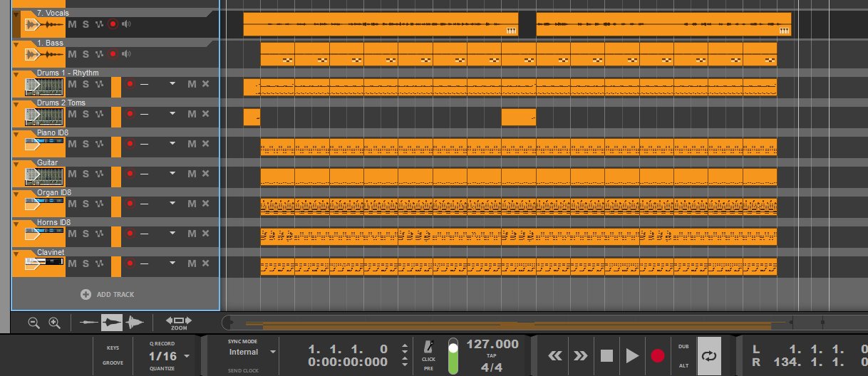Click the Tap tempo button
Image resolution: width=868 pixels, height=376 pixels.
(x=492, y=355)
